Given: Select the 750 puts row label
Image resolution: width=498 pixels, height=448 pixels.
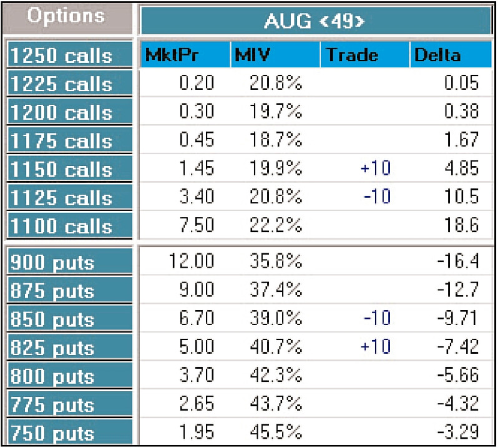Looking at the screenshot, I should point(70,432).
